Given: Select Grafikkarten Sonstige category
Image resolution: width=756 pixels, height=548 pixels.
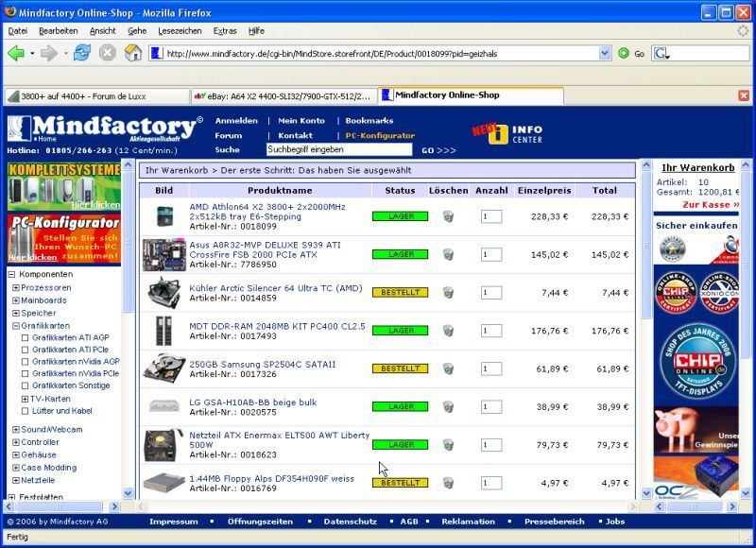Looking at the screenshot, I should 71,385.
